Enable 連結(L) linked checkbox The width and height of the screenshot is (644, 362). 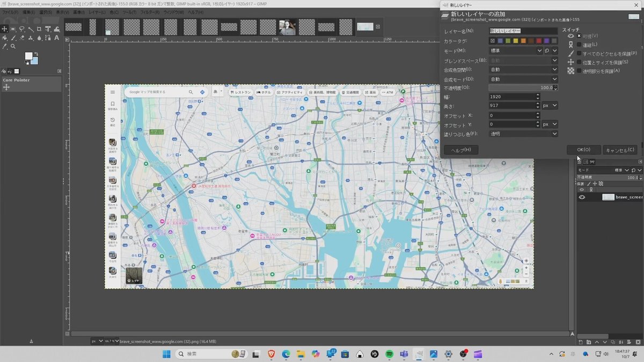[x=579, y=45]
